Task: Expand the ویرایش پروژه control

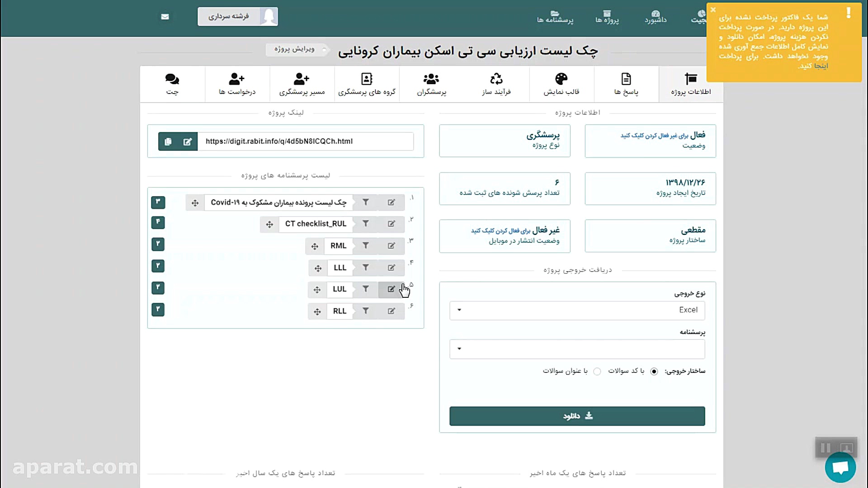Action: [x=296, y=50]
